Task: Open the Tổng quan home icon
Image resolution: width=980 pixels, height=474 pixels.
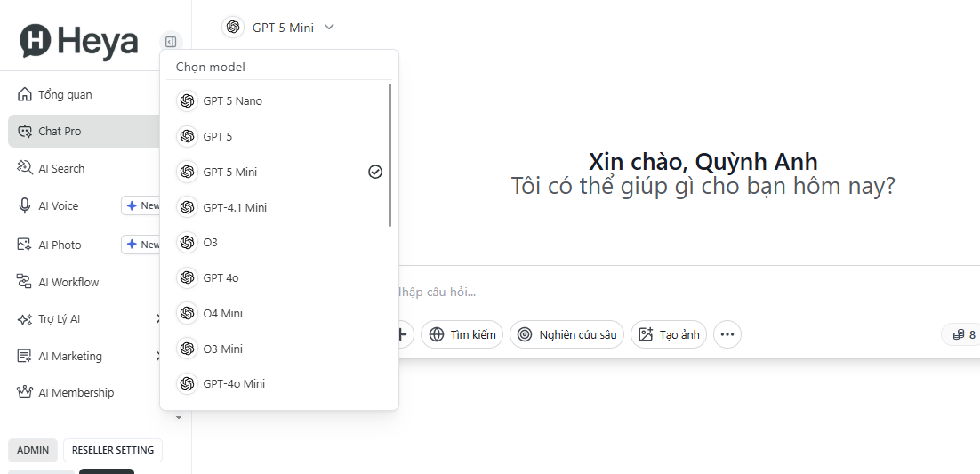Action: pos(24,95)
